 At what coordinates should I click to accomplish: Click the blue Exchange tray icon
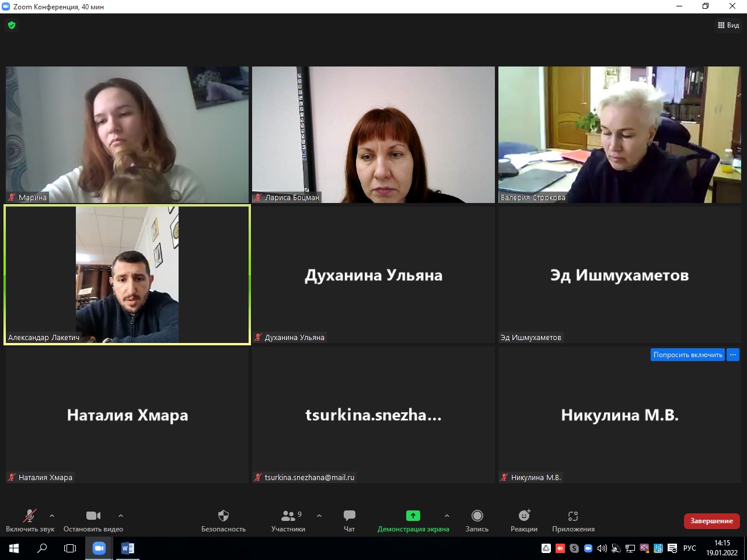coord(658,548)
